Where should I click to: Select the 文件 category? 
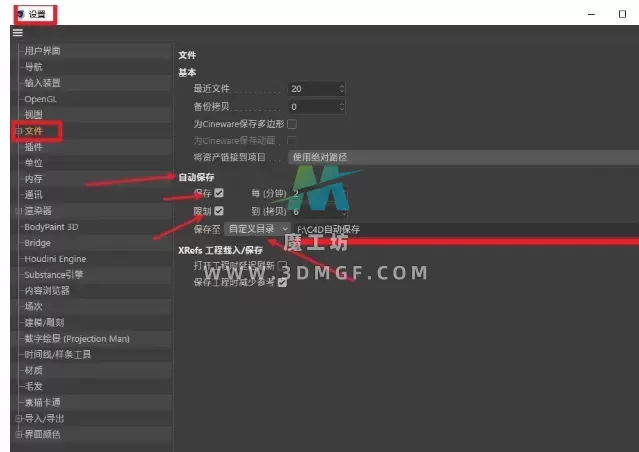tap(33, 131)
